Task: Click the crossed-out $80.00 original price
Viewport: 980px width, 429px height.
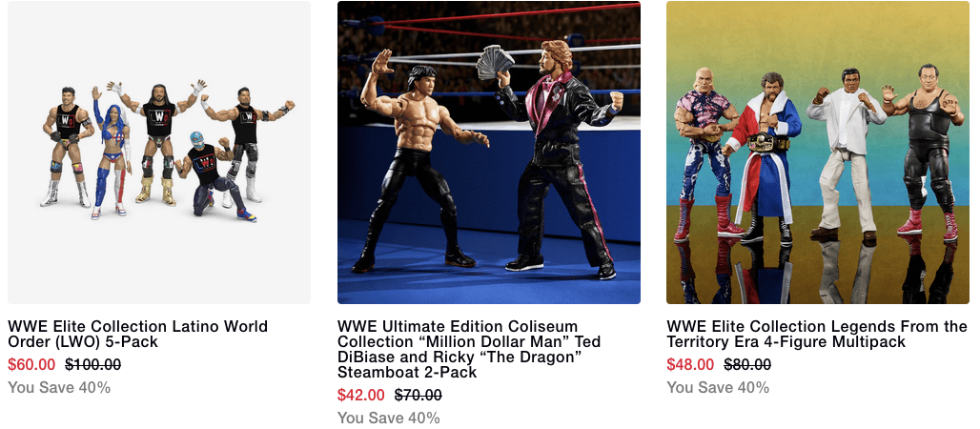Action: 747,364
